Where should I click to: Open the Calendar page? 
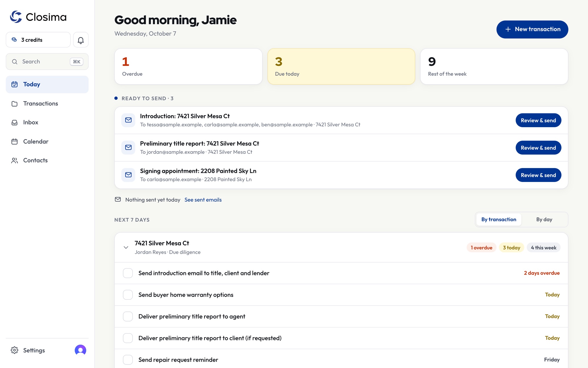[x=47, y=142]
